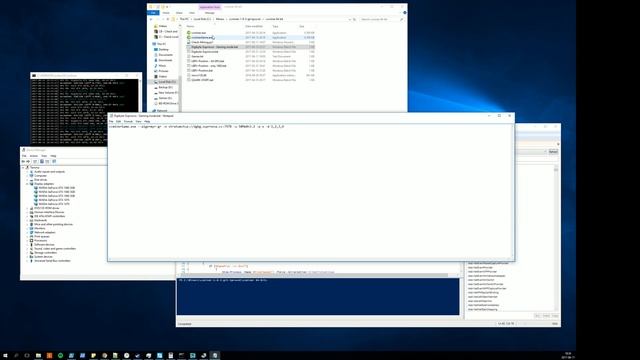Click the PowerShell ISE Commands list scrollbar
The image size is (640, 360).
tap(556, 238)
